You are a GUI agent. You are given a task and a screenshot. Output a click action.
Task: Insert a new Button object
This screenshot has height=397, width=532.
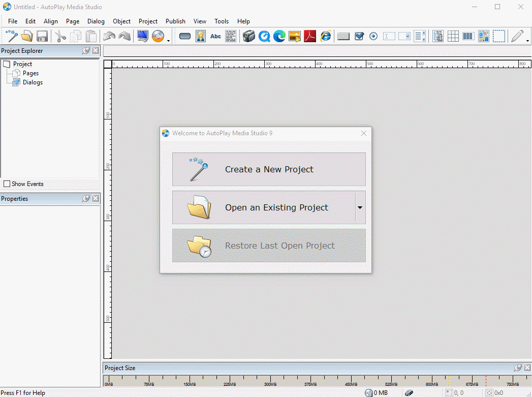185,36
